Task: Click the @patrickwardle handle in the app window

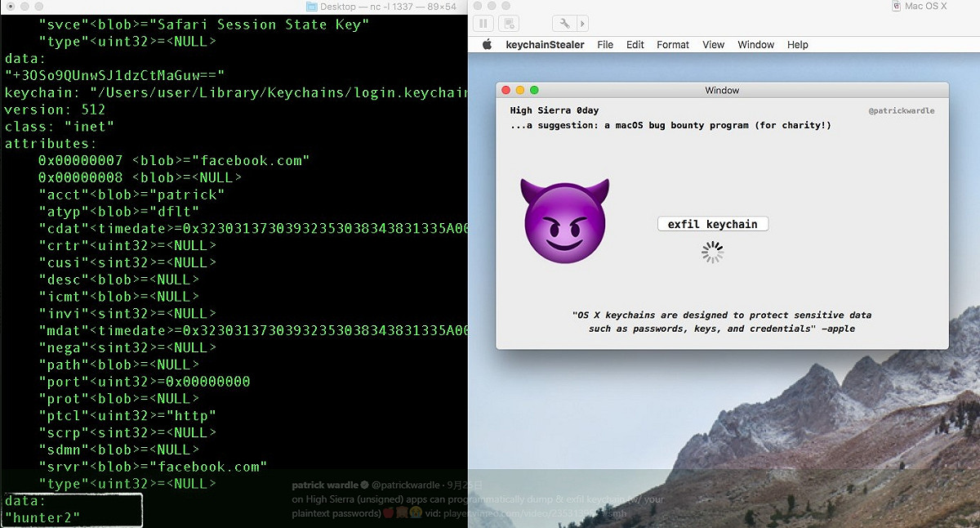Action: [x=902, y=111]
